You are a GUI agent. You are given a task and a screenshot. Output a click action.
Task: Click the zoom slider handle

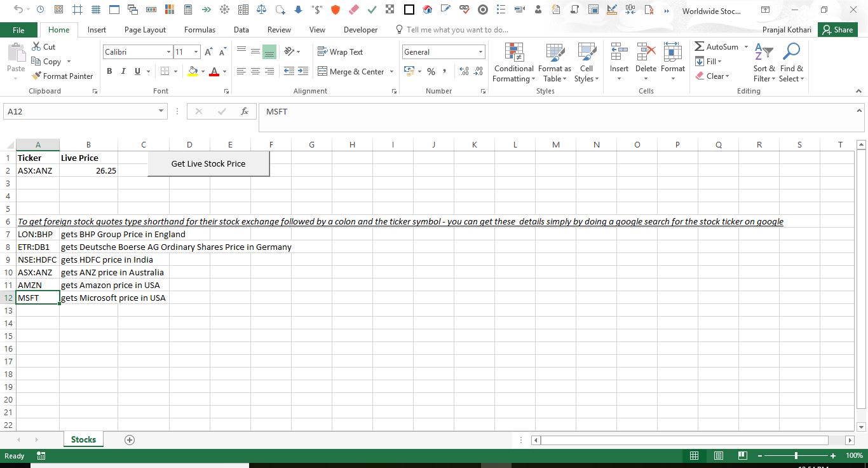796,456
